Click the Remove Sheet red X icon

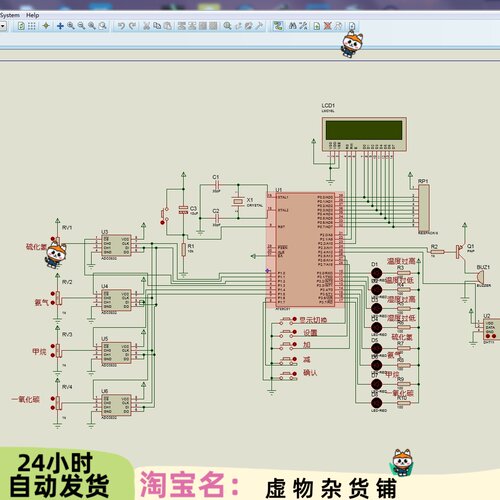(x=328, y=26)
